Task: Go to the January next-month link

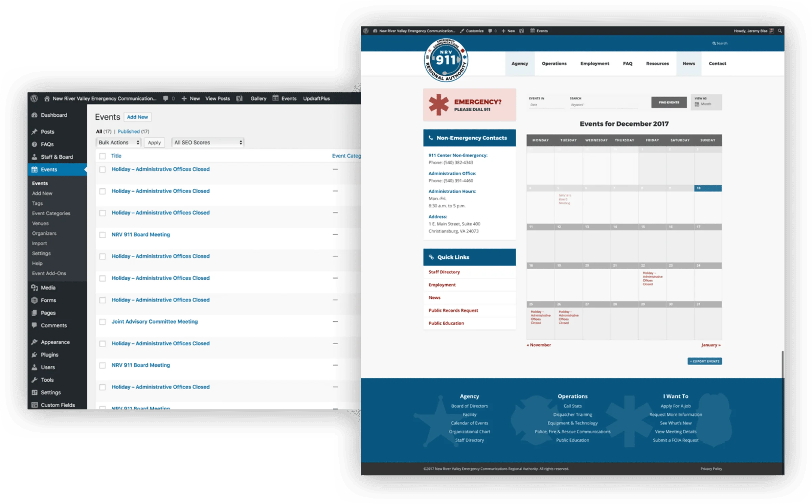Action: coord(711,345)
